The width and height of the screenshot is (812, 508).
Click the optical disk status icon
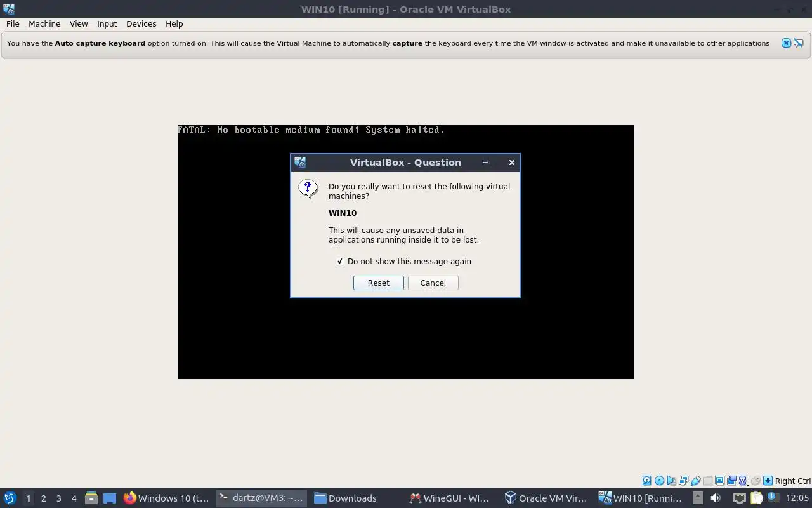pyautogui.click(x=659, y=481)
